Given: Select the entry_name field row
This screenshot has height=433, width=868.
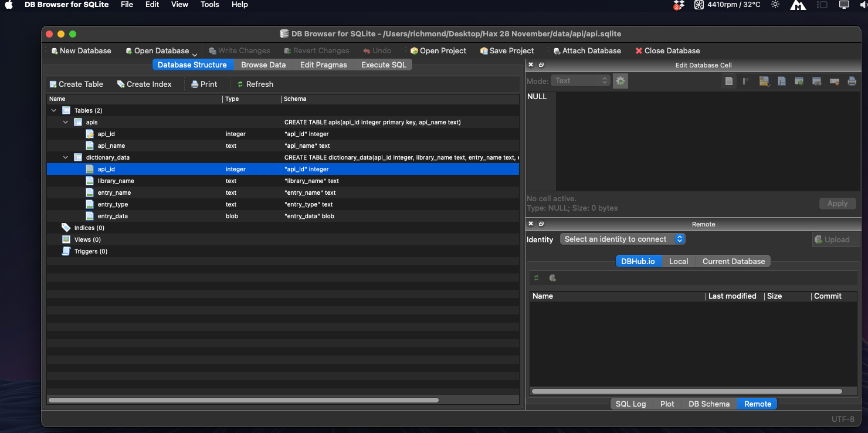Looking at the screenshot, I should point(283,192).
